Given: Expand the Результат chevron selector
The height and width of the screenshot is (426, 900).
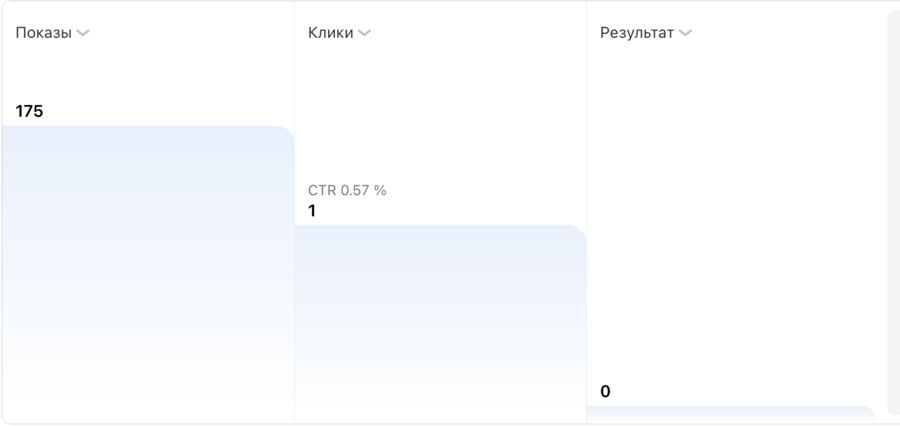Looking at the screenshot, I should pyautogui.click(x=685, y=33).
